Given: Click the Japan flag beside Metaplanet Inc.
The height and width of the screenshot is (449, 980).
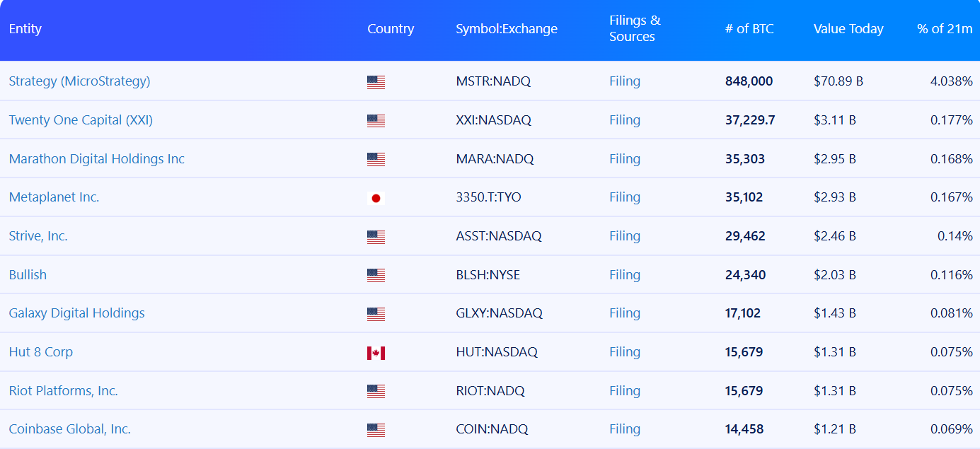Looking at the screenshot, I should [376, 198].
